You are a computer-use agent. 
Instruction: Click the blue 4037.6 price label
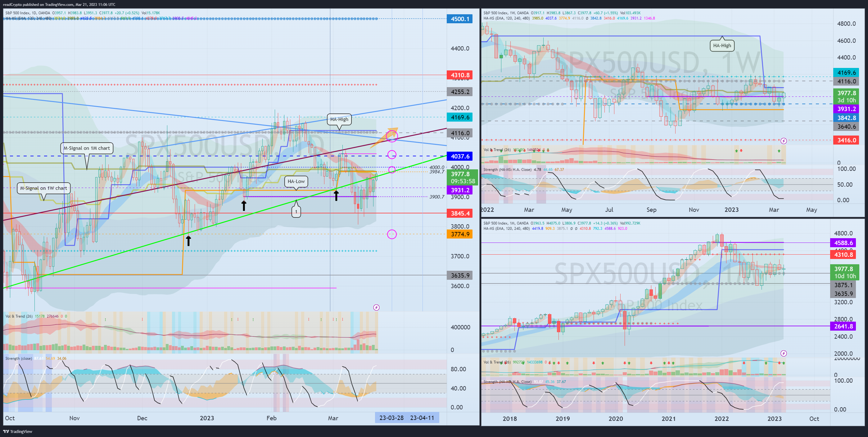click(460, 156)
